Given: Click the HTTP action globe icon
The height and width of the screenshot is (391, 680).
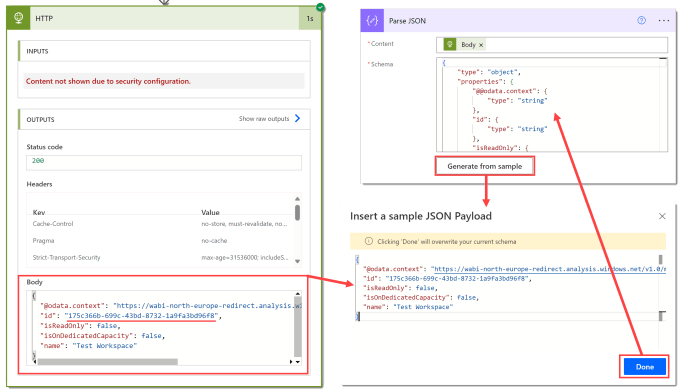Looking at the screenshot, I should click(18, 18).
